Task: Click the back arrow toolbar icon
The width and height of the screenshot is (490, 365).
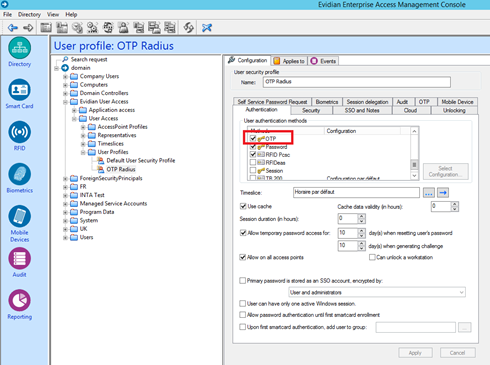Action: tap(13, 28)
